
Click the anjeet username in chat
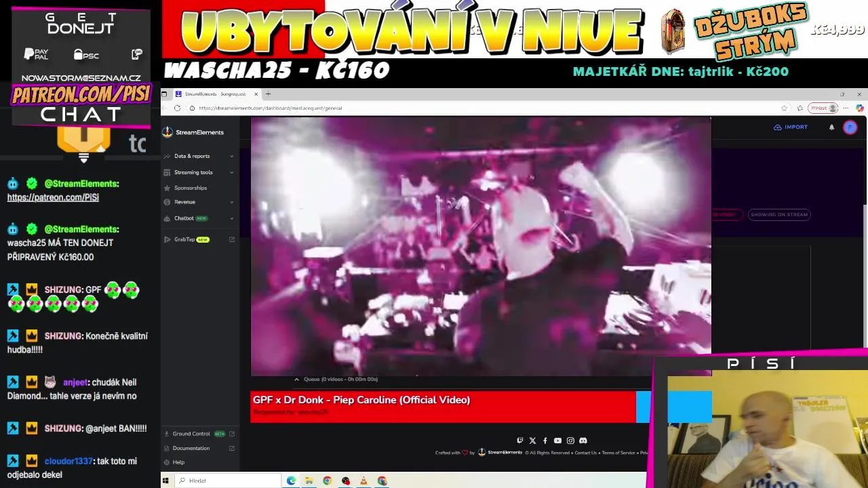tap(76, 382)
